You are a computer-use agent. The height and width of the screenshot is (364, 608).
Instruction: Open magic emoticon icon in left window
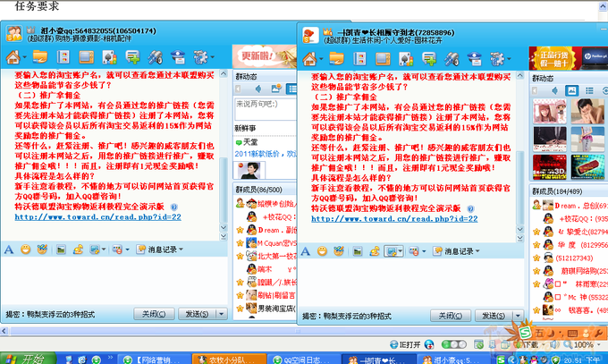point(42,250)
